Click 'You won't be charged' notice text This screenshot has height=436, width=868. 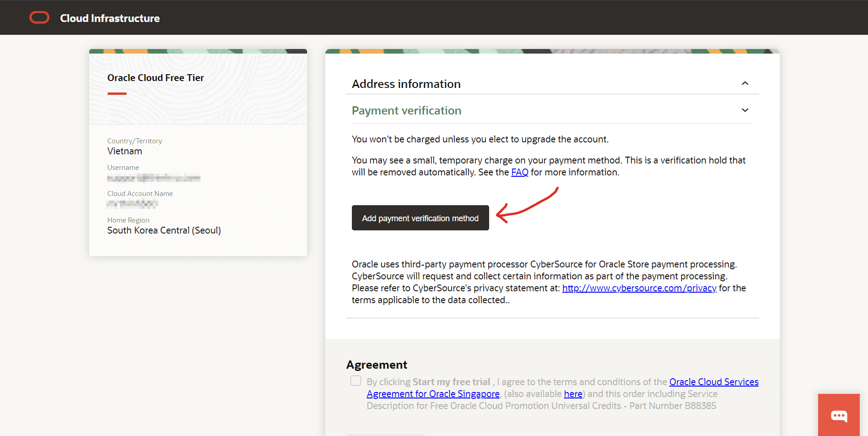[x=480, y=139]
